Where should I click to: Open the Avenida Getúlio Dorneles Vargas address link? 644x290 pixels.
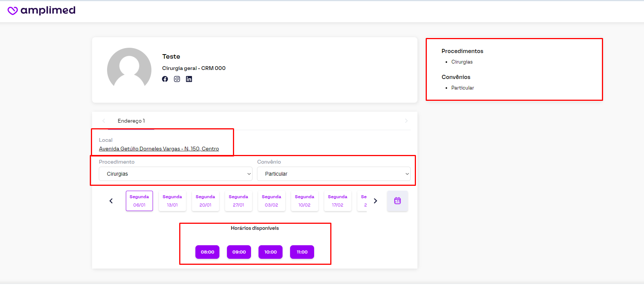click(x=159, y=149)
